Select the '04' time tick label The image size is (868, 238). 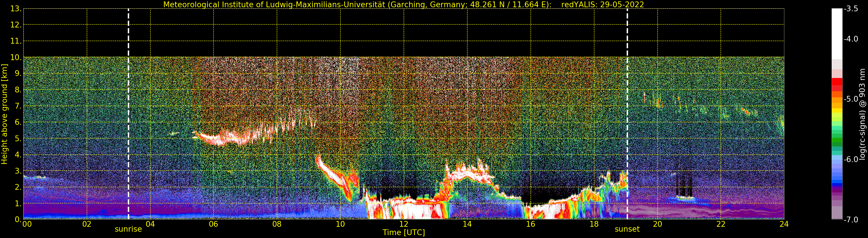pos(150,224)
